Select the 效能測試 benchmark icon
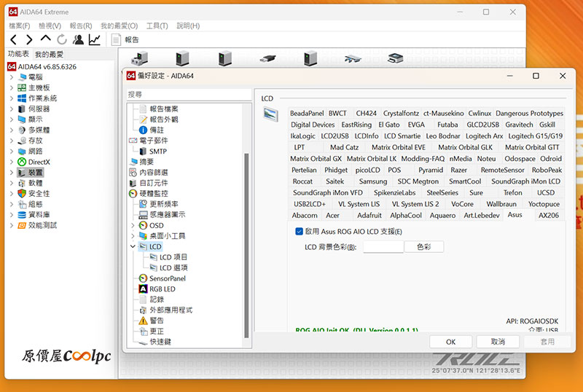This screenshot has width=583, height=392. click(22, 225)
